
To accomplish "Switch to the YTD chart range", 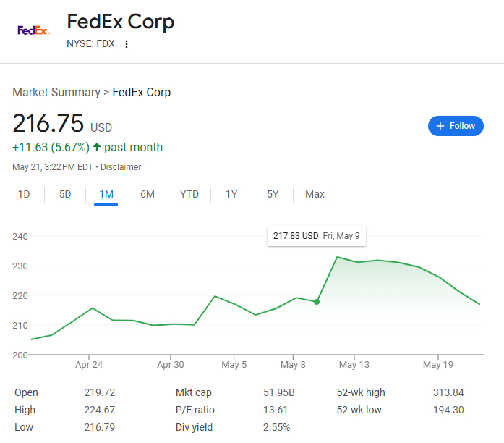I will [x=189, y=194].
